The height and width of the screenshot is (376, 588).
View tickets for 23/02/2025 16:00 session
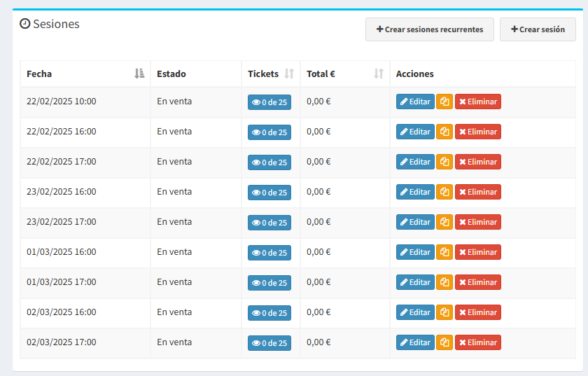[269, 193]
